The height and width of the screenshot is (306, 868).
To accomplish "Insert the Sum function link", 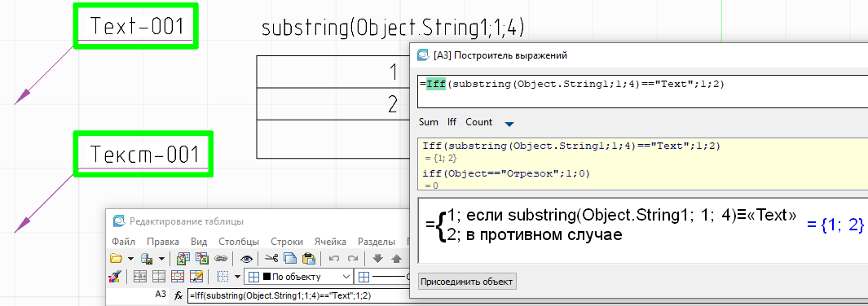I will pos(429,122).
